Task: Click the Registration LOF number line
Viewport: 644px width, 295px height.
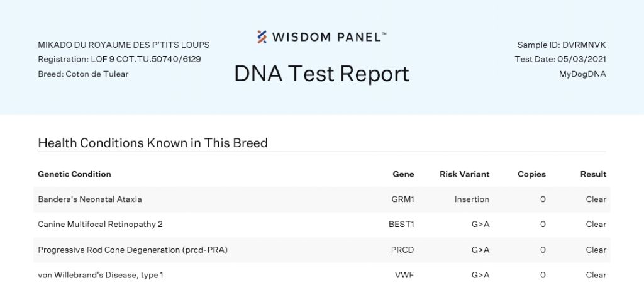Action: click(x=119, y=59)
